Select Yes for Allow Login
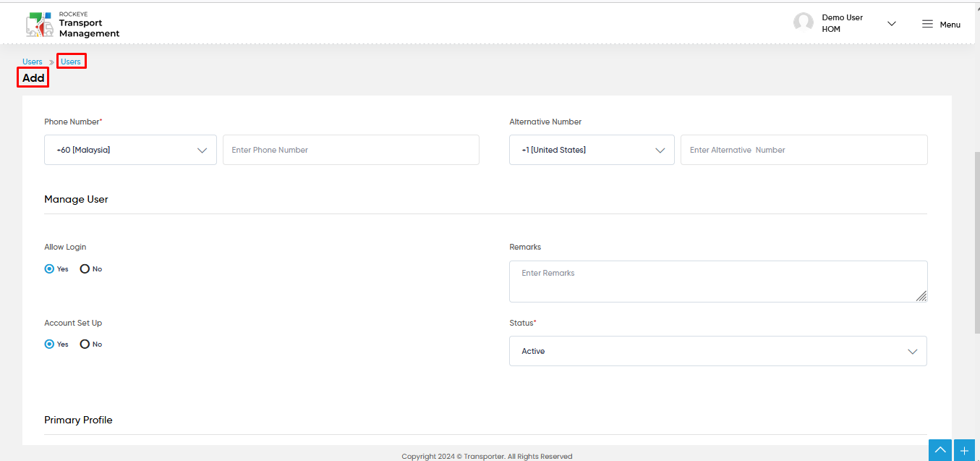This screenshot has height=461, width=980. (x=49, y=268)
